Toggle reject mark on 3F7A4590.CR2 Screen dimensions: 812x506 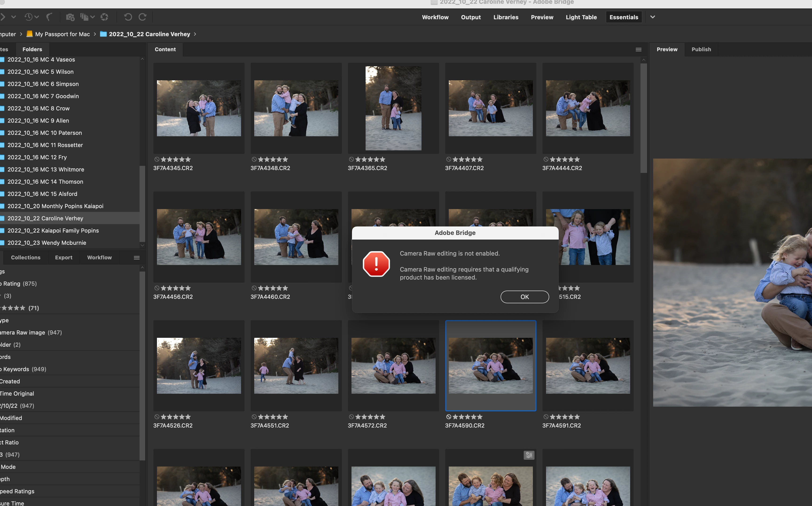[x=449, y=417]
